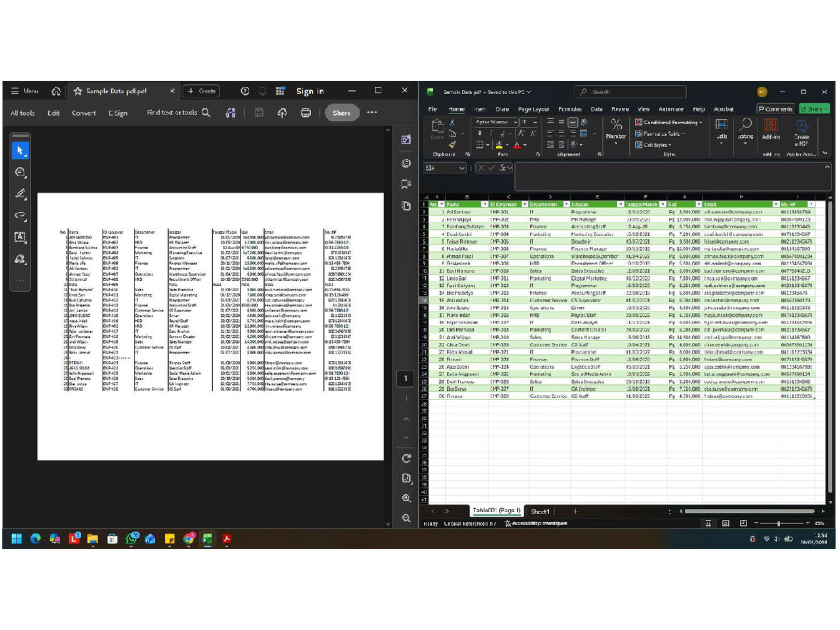Click Sign in in Acrobat

point(310,91)
